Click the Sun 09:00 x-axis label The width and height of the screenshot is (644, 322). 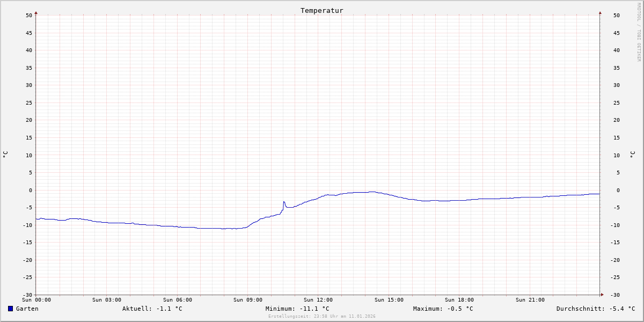pyautogui.click(x=248, y=300)
